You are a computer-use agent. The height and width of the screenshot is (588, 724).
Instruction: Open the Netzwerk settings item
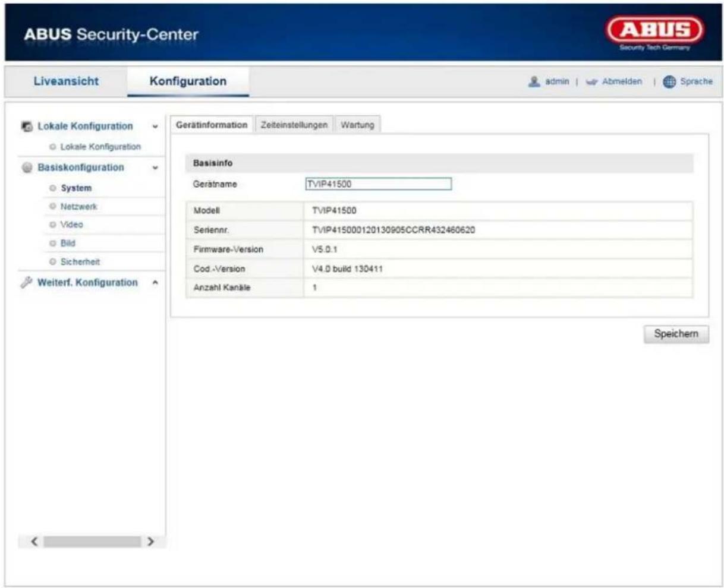click(x=78, y=207)
